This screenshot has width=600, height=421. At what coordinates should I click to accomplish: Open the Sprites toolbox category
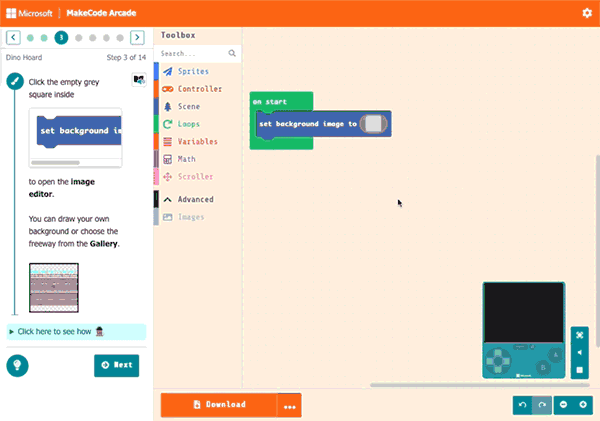pyautogui.click(x=197, y=71)
